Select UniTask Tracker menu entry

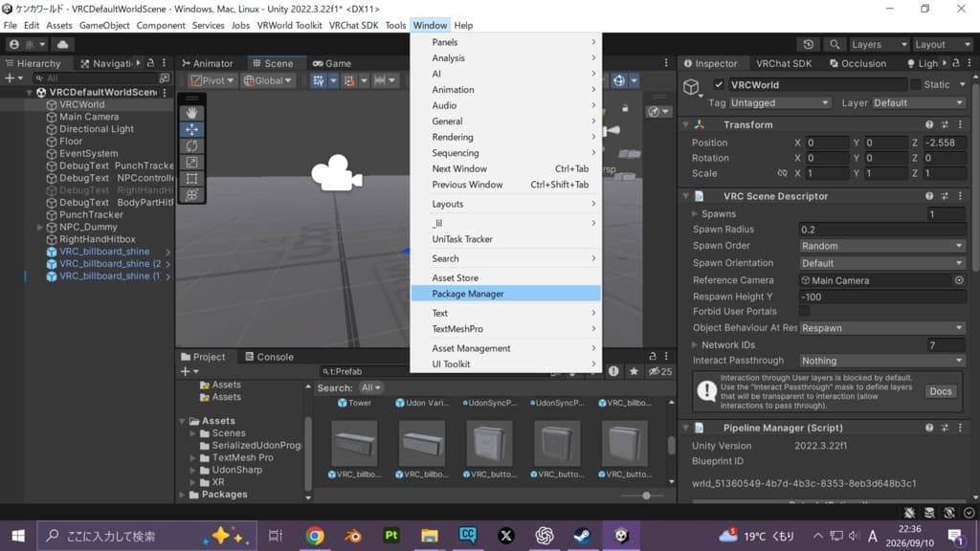click(505, 239)
